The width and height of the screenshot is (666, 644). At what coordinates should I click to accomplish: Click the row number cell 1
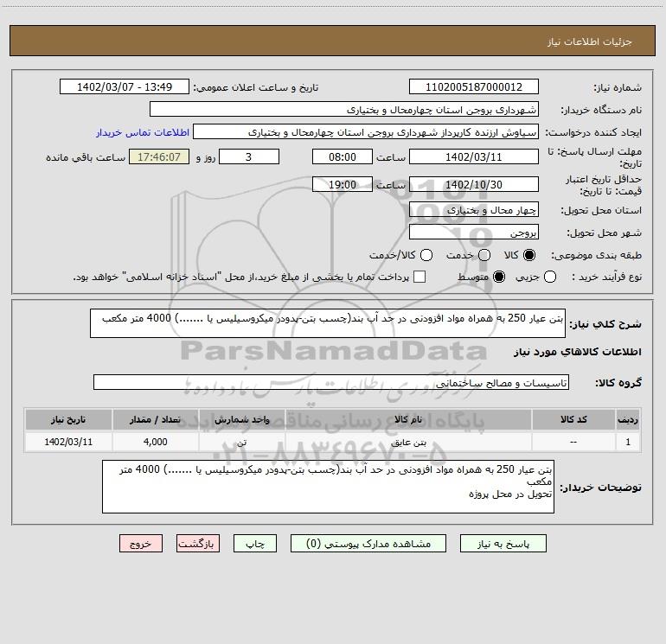coord(628,442)
